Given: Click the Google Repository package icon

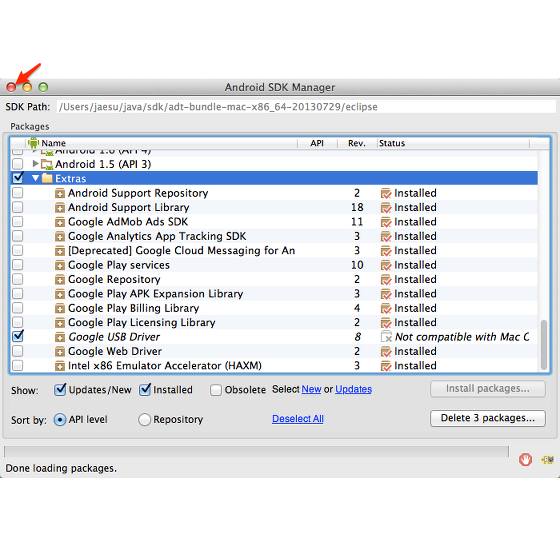Looking at the screenshot, I should pyautogui.click(x=60, y=280).
